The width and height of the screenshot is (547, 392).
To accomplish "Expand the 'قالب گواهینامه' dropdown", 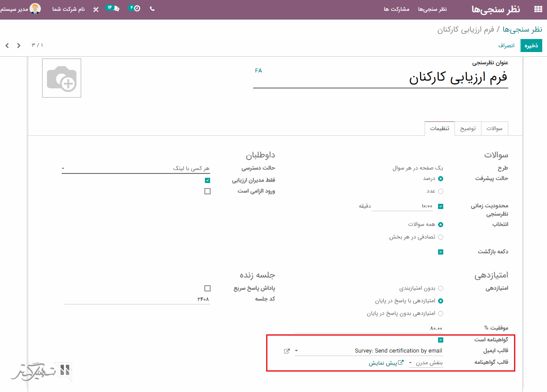I will [x=426, y=363].
